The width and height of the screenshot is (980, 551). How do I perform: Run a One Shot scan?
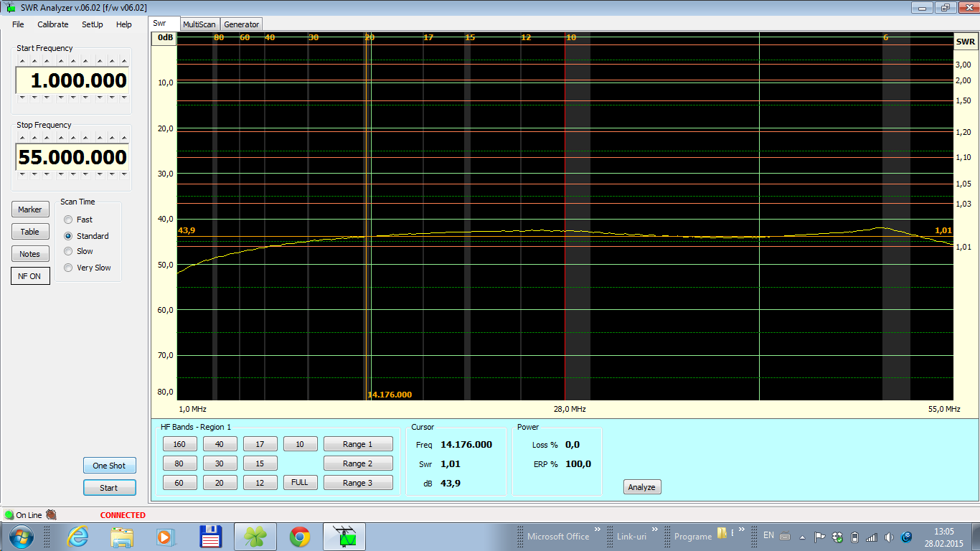pyautogui.click(x=109, y=466)
